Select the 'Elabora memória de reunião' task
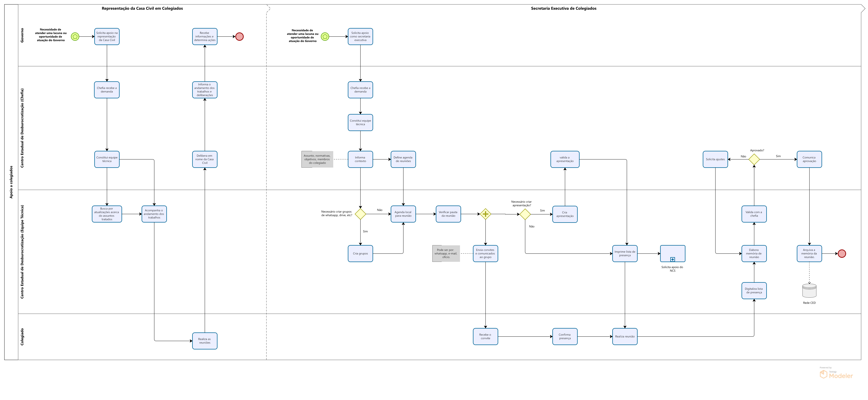 click(x=754, y=254)
